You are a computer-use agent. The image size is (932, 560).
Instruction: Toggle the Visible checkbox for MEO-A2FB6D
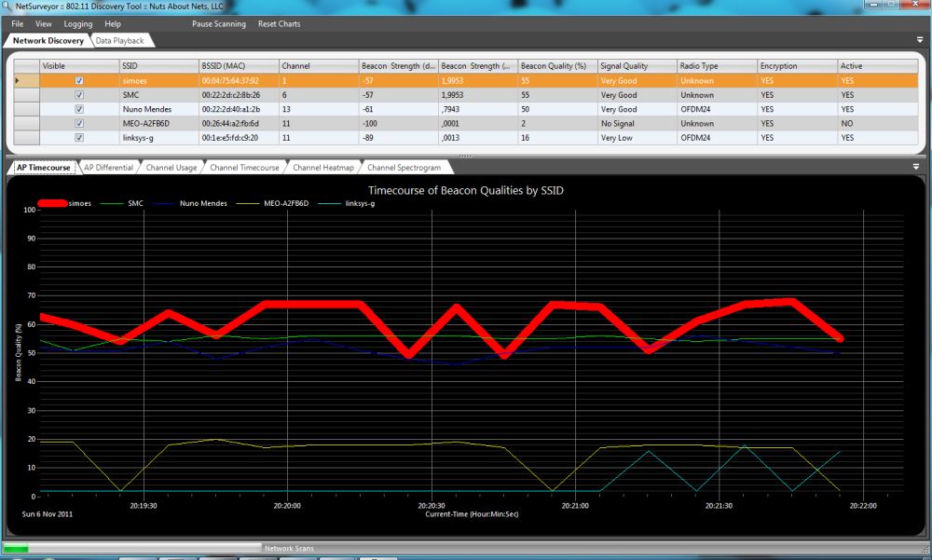79,123
